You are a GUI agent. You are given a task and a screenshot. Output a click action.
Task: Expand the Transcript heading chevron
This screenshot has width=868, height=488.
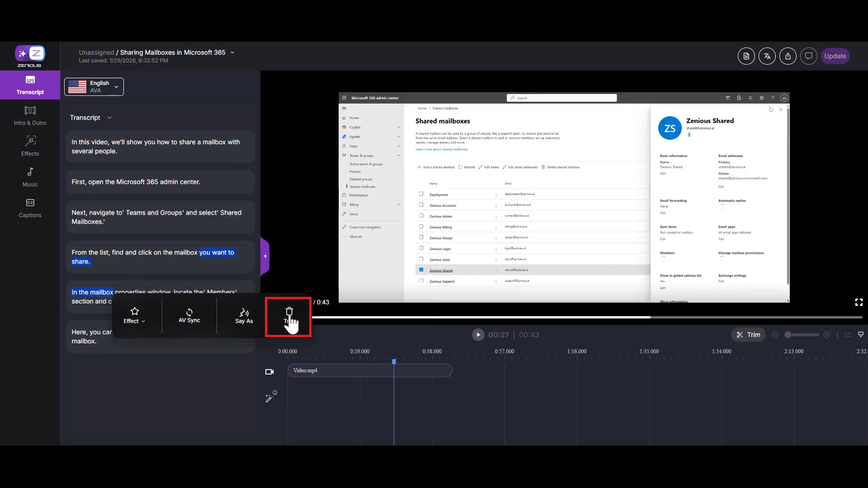(x=109, y=117)
